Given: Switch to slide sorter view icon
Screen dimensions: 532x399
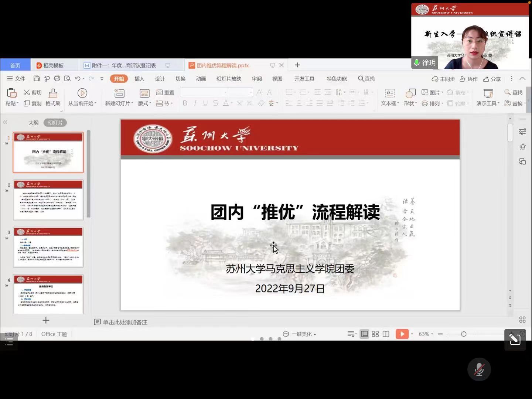Looking at the screenshot, I should [375, 334].
